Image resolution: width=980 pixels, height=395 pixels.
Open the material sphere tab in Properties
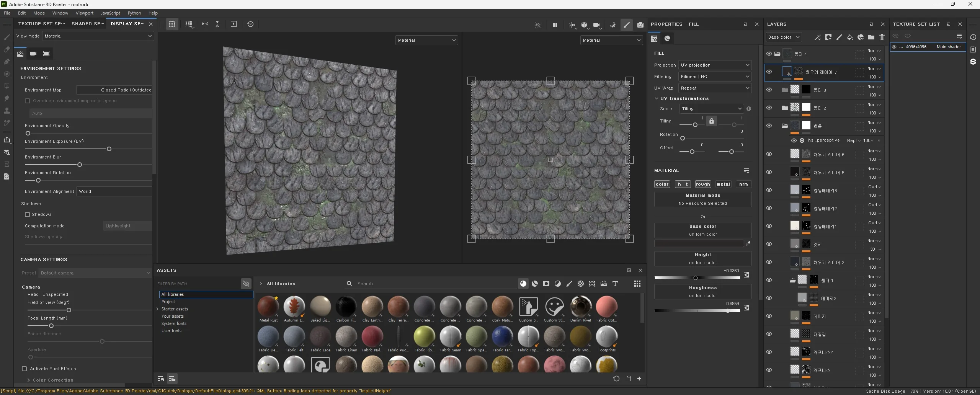tap(667, 38)
